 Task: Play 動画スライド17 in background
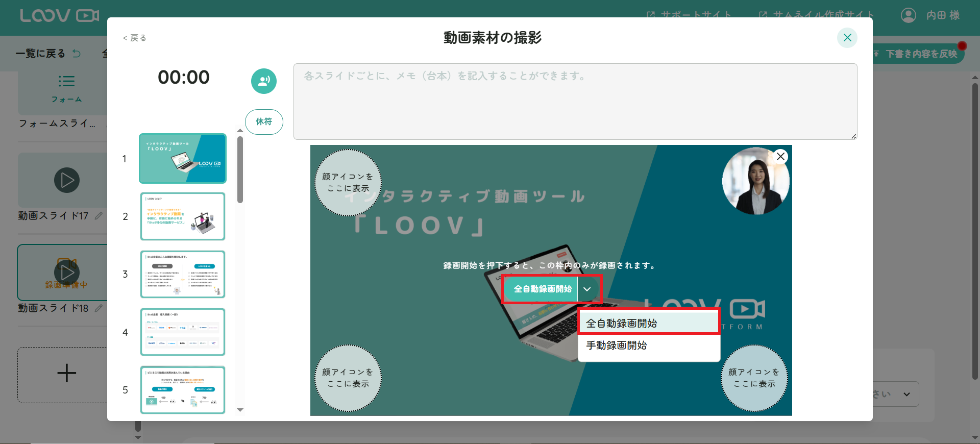click(x=67, y=180)
